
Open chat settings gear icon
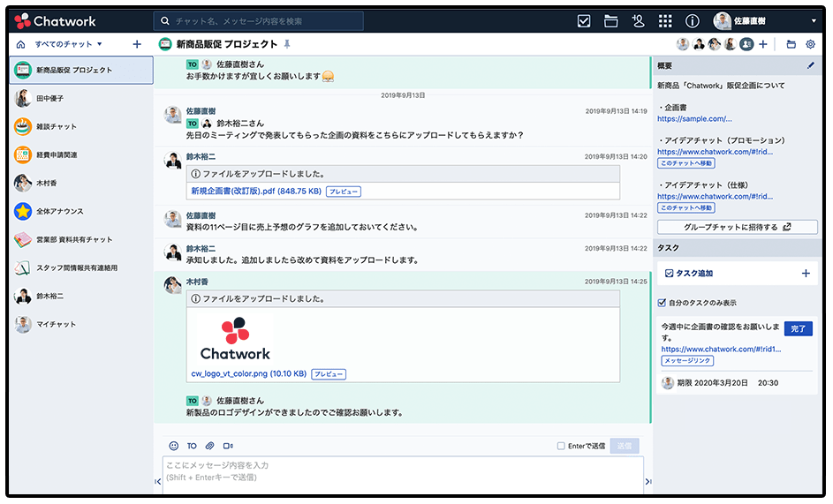pos(810,44)
